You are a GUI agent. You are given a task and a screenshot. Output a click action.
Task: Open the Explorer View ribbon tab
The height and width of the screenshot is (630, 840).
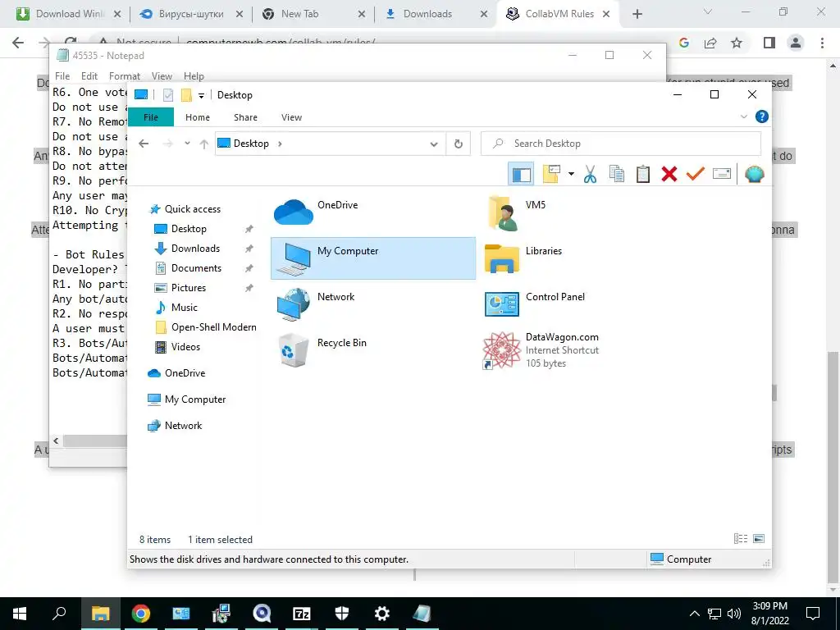coord(291,117)
